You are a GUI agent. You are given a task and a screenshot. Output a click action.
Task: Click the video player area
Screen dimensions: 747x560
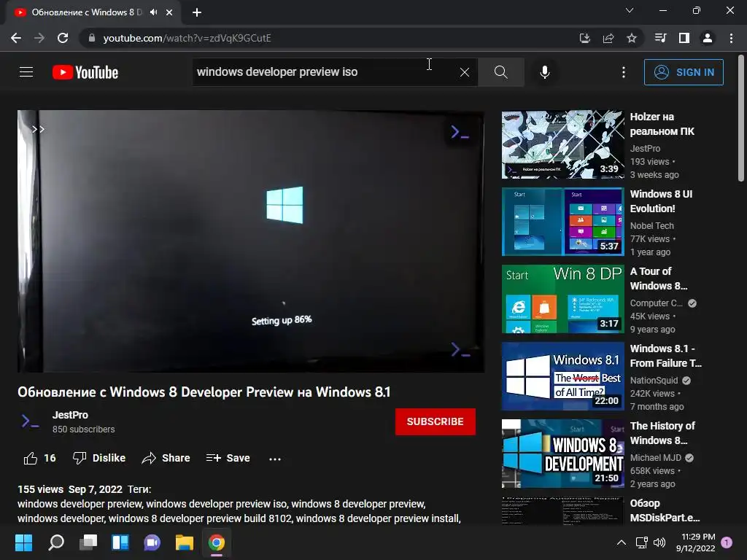coord(251,241)
